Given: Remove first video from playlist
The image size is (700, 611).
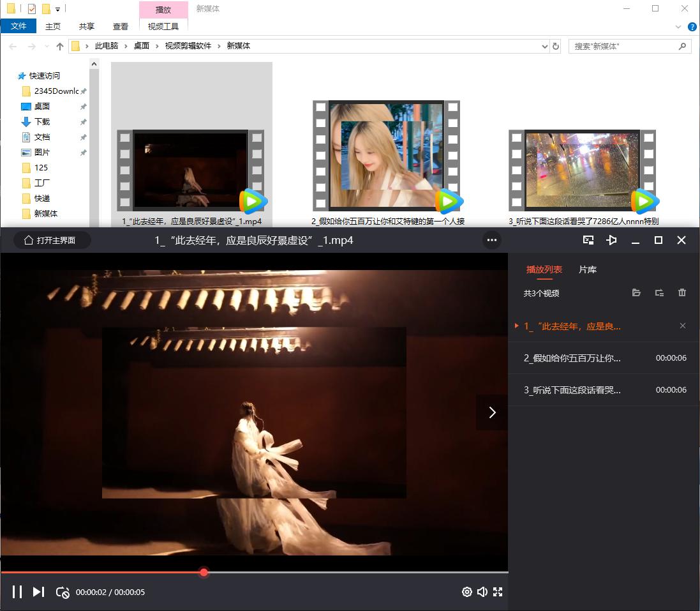Looking at the screenshot, I should coord(683,326).
